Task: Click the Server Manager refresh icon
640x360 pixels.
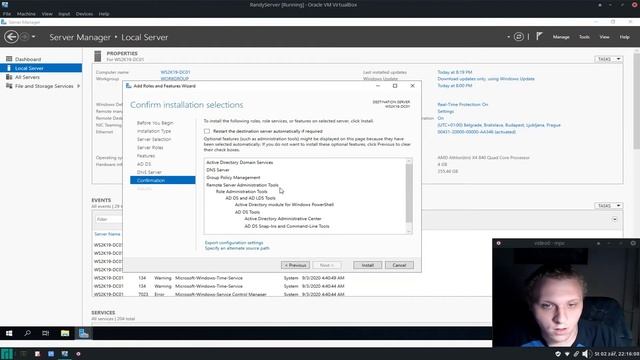Action: (x=518, y=37)
